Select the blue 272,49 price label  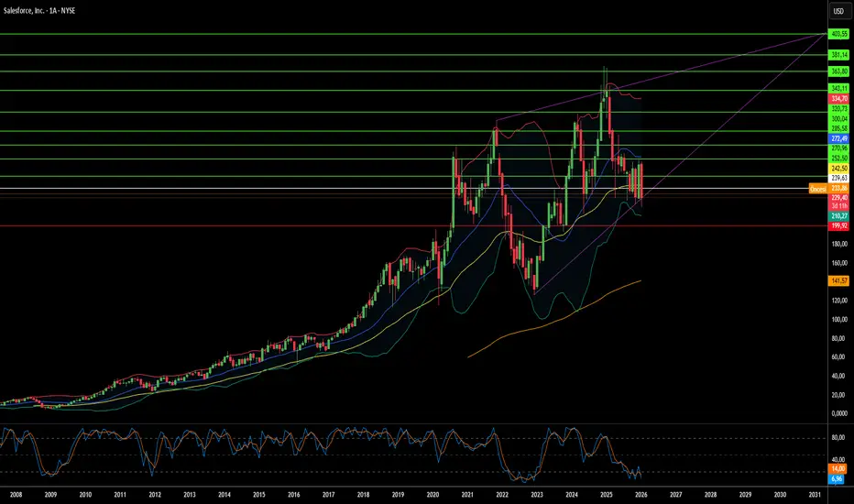838,137
